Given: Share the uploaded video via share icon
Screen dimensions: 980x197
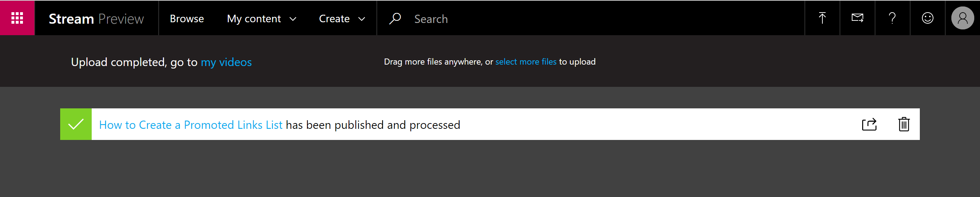Looking at the screenshot, I should (869, 124).
